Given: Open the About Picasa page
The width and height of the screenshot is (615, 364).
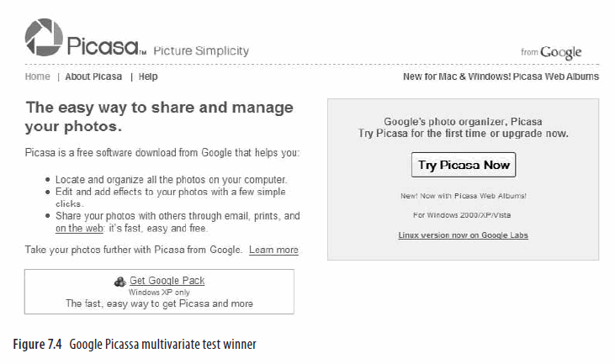Looking at the screenshot, I should (93, 76).
